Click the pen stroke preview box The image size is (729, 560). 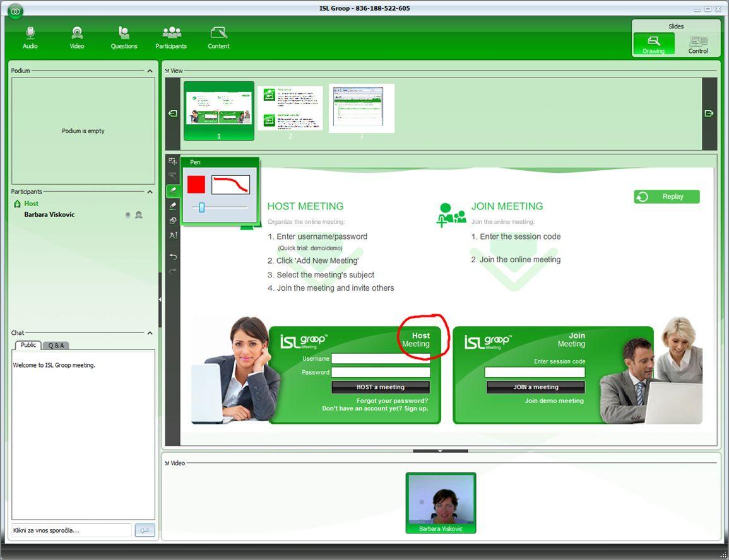pos(230,184)
